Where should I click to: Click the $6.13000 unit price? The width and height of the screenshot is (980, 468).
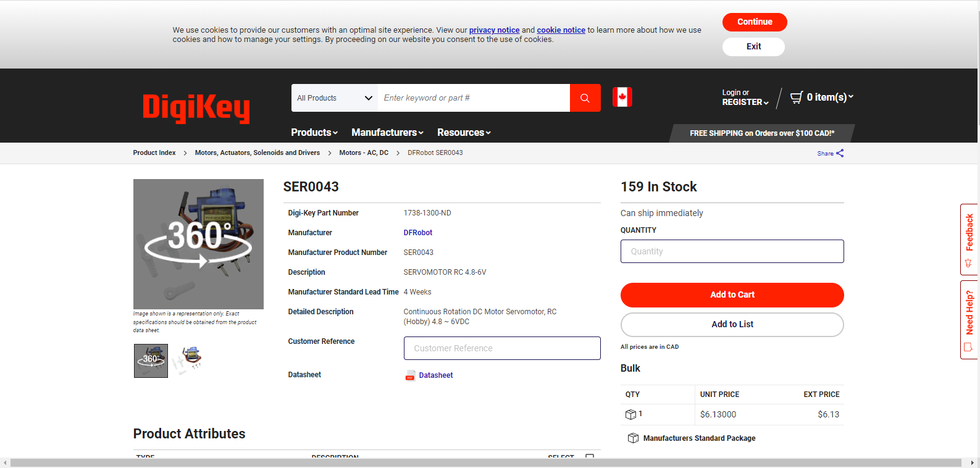coord(718,415)
